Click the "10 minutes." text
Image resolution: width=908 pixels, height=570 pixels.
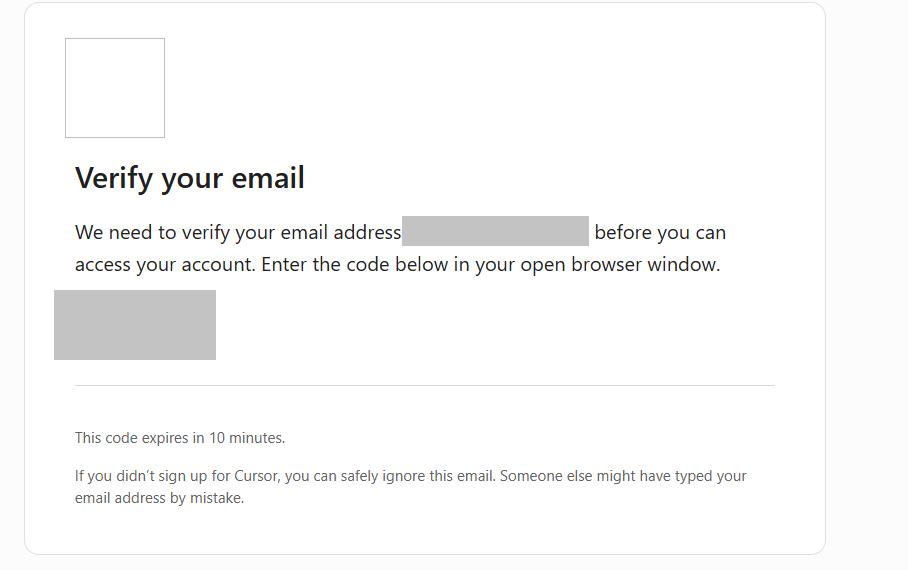tap(247, 438)
